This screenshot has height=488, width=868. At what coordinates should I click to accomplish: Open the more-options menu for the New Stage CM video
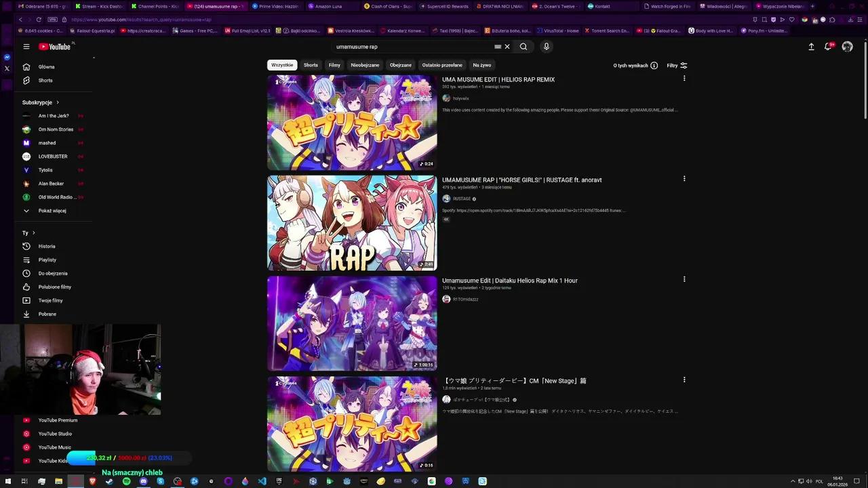click(684, 380)
